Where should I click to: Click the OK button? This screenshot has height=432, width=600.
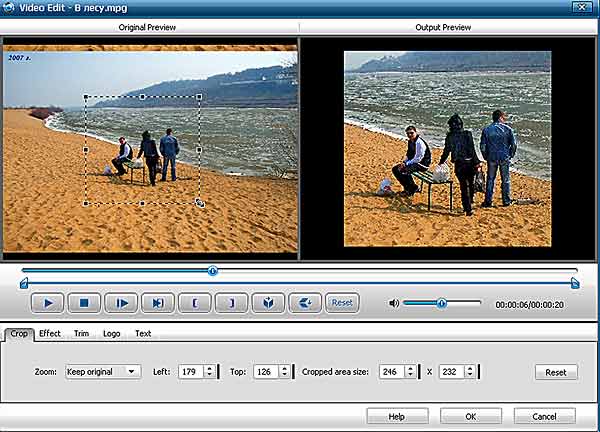point(470,415)
